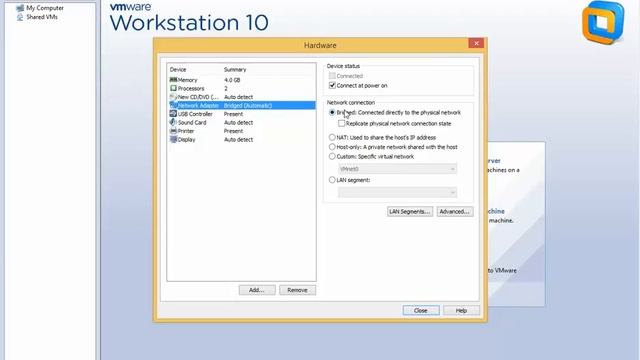Click the VMware Workstation logo icon
Screen dimensions: 640x360
click(x=603, y=22)
